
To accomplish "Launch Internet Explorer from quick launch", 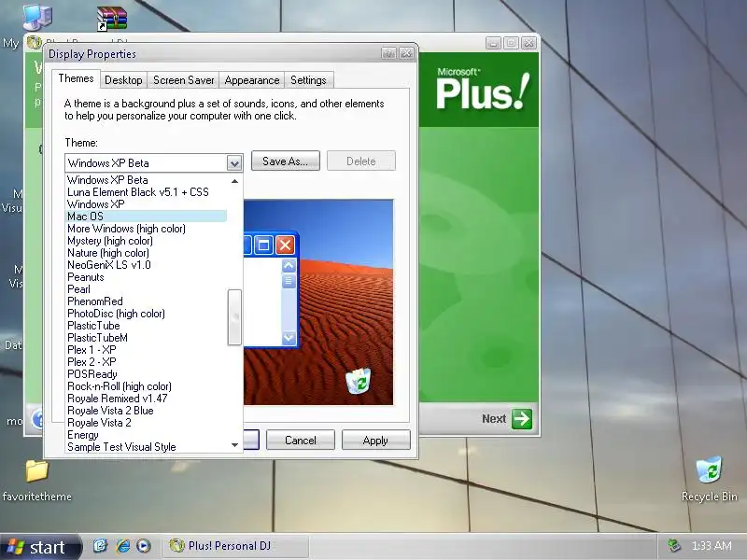I will pos(122,546).
